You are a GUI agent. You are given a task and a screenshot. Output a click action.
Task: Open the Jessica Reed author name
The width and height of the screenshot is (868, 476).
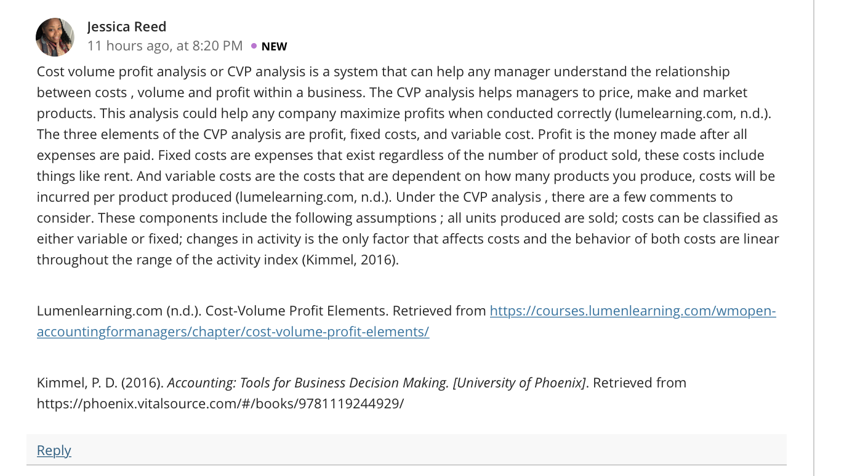click(127, 26)
